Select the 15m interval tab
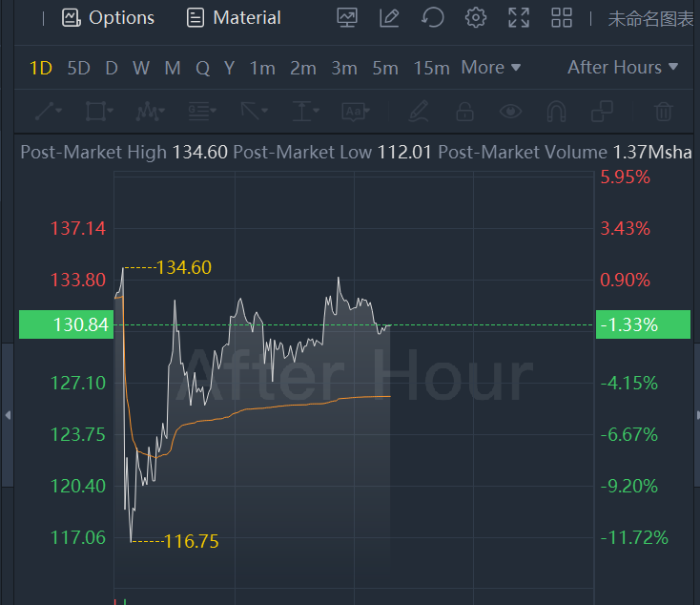Viewport: 700px width, 605px height. pos(431,68)
